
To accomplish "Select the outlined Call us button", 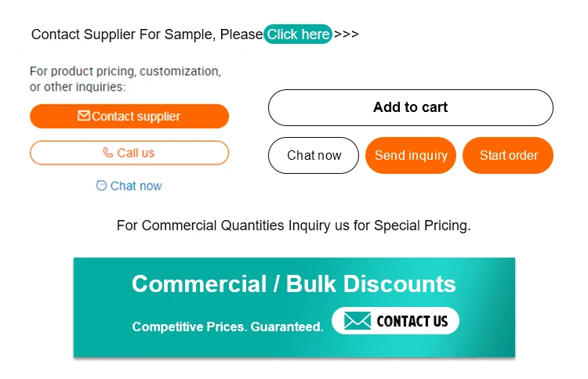I will pos(129,153).
